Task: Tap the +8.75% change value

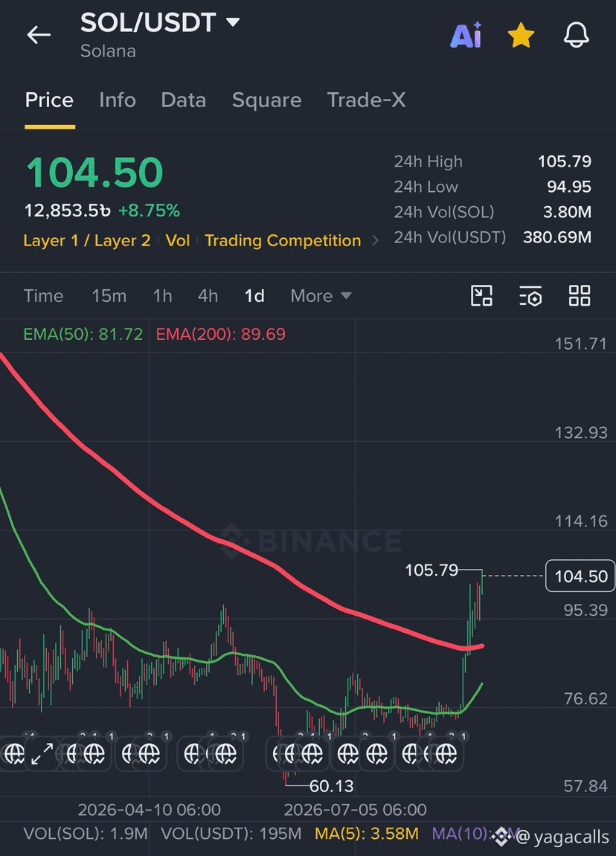Action: pos(149,210)
